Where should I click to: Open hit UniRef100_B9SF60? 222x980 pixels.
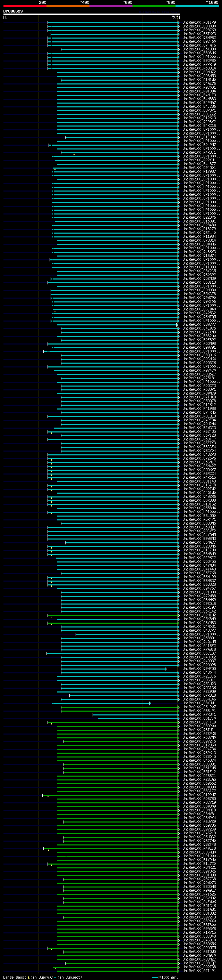click(199, 41)
